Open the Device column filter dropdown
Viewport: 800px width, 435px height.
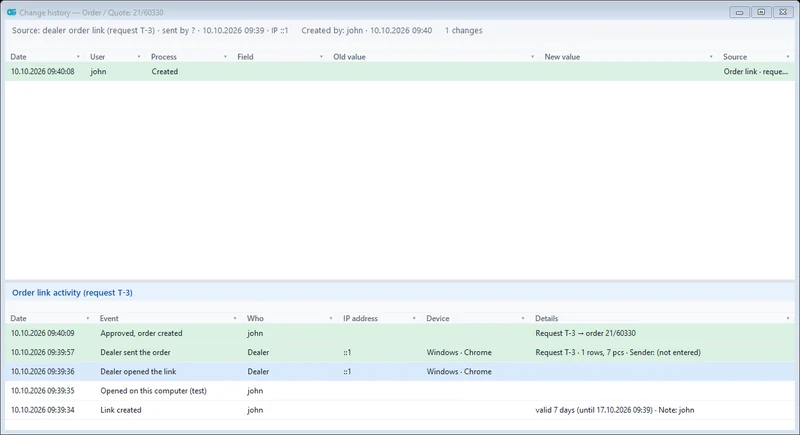tap(522, 319)
